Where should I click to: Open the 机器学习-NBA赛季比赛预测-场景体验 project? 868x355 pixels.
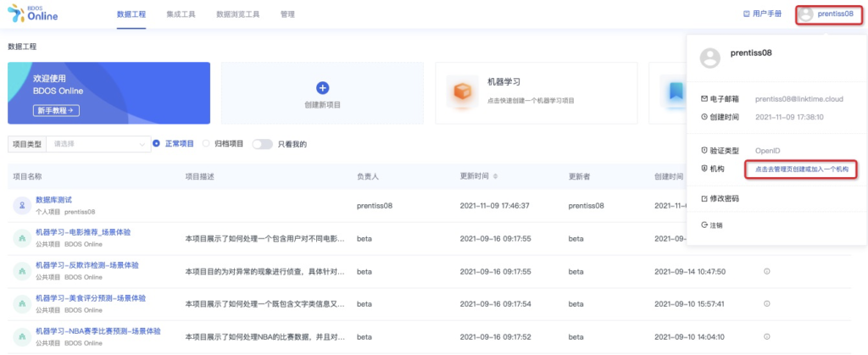(98, 331)
